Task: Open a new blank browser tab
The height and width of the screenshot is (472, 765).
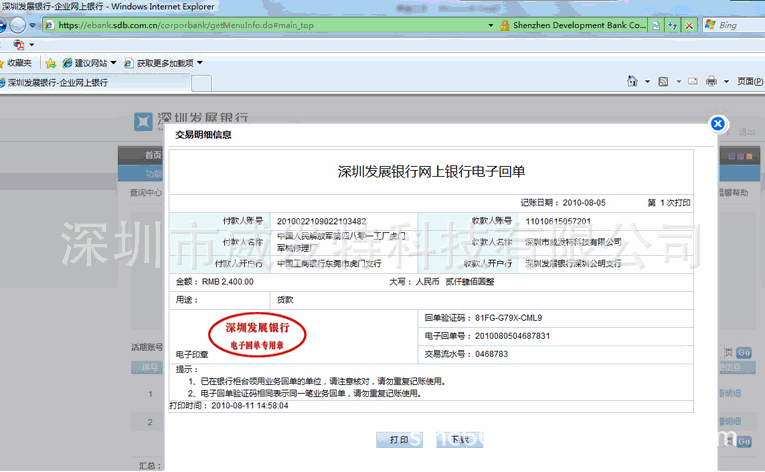Action: [x=201, y=82]
